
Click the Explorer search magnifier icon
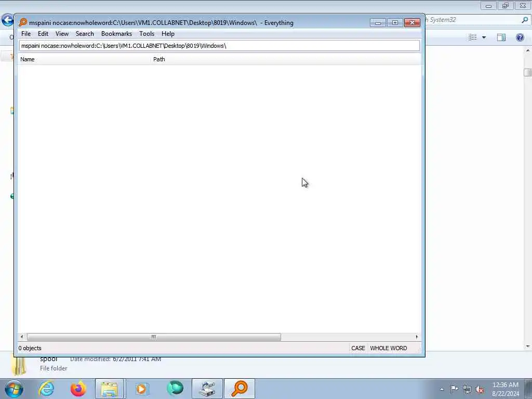tap(525, 20)
